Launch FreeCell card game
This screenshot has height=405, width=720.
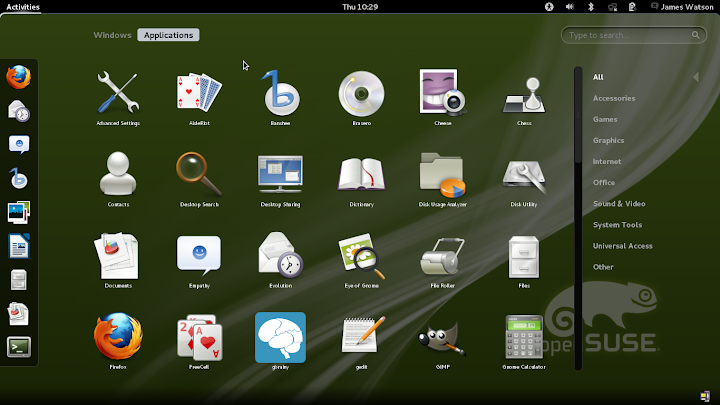click(199, 341)
